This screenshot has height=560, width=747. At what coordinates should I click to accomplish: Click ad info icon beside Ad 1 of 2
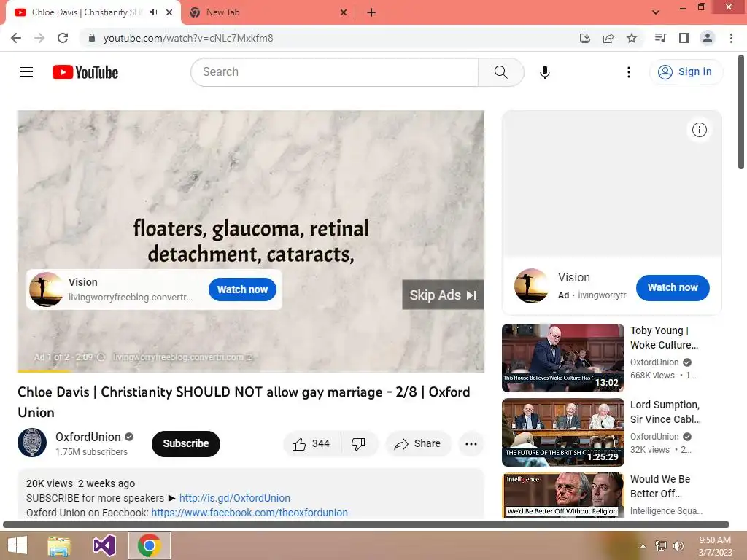point(101,357)
